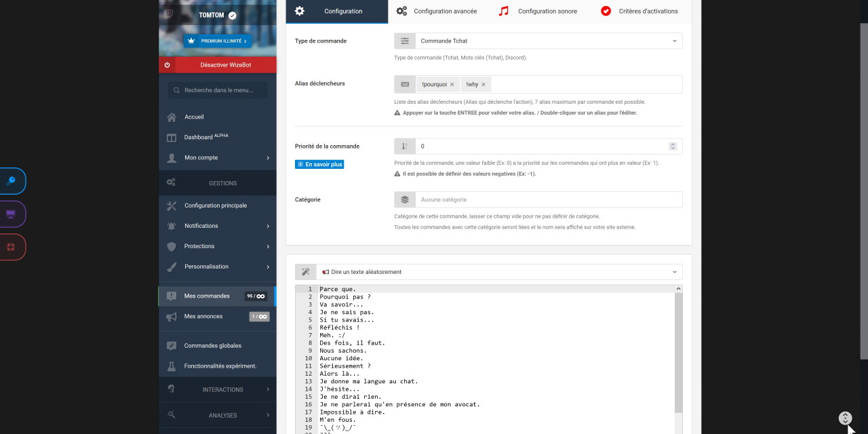Viewport: 868px width, 434px height.
Task: Click the Notifications bell icon
Action: (172, 226)
